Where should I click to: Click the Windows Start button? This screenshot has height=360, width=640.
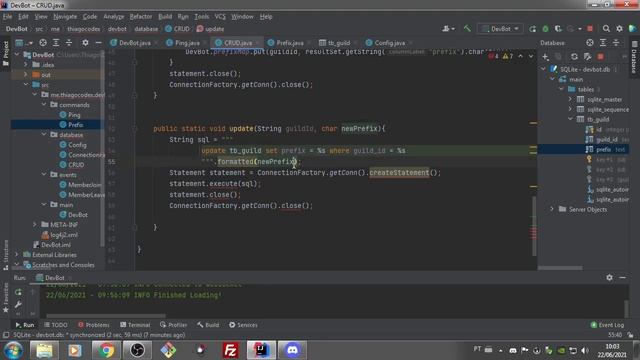click(x=13, y=350)
